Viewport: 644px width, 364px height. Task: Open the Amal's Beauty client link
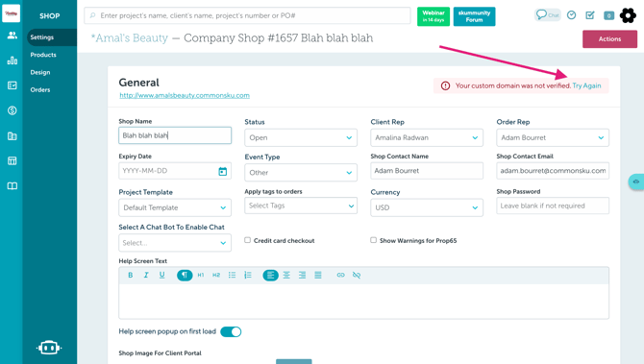pyautogui.click(x=130, y=38)
